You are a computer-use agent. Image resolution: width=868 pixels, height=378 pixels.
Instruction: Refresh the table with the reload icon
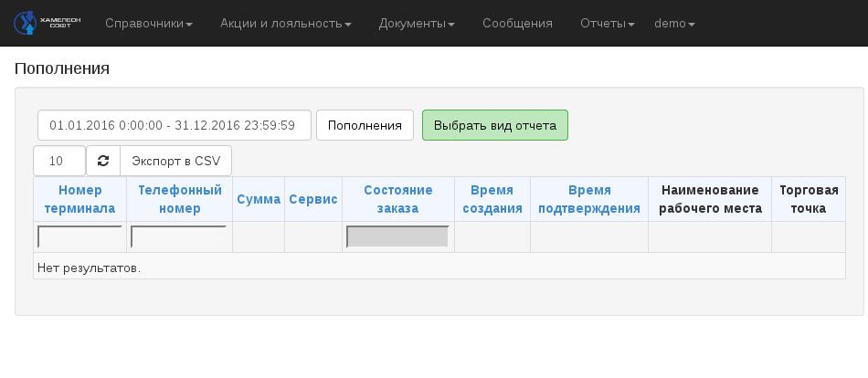(103, 161)
